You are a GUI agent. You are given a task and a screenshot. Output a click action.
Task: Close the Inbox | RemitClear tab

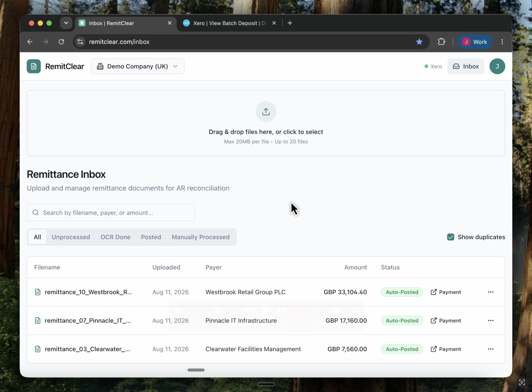170,23
